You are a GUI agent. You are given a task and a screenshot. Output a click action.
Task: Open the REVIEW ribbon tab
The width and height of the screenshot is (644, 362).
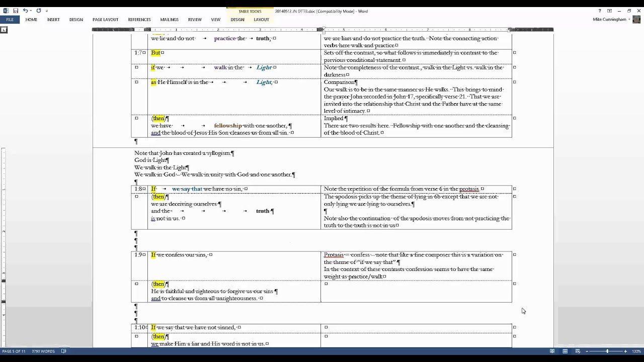(195, 20)
